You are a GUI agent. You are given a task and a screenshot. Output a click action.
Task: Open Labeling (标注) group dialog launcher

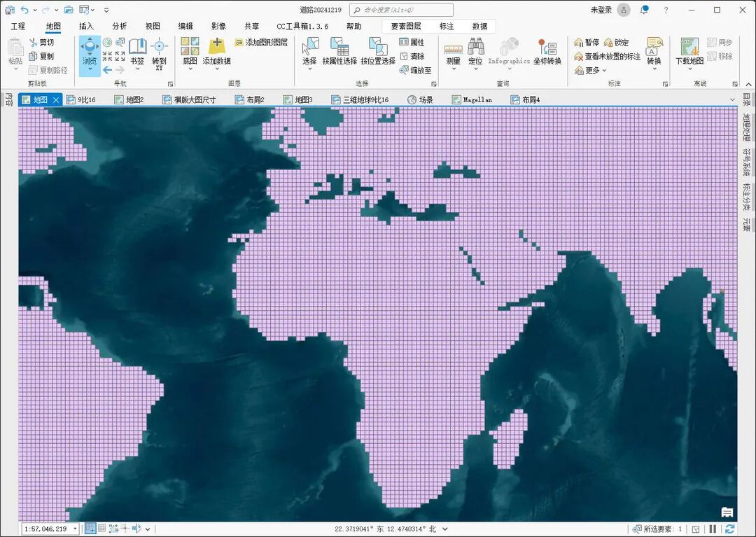(666, 84)
